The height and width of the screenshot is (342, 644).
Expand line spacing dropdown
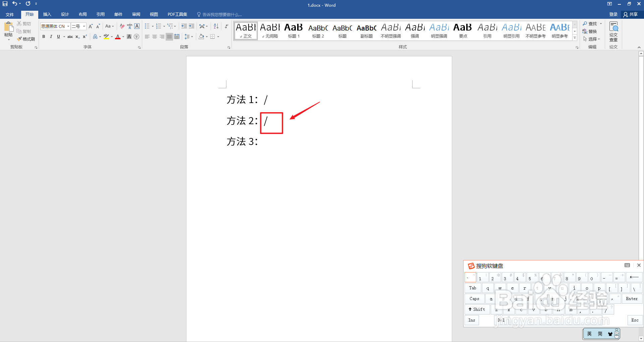(x=189, y=37)
